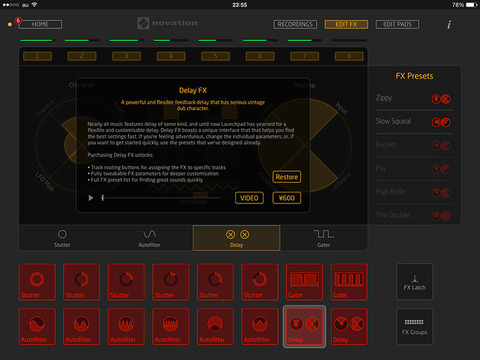Choose the Slow Squeal preset
The width and height of the screenshot is (480, 360).
tap(414, 122)
